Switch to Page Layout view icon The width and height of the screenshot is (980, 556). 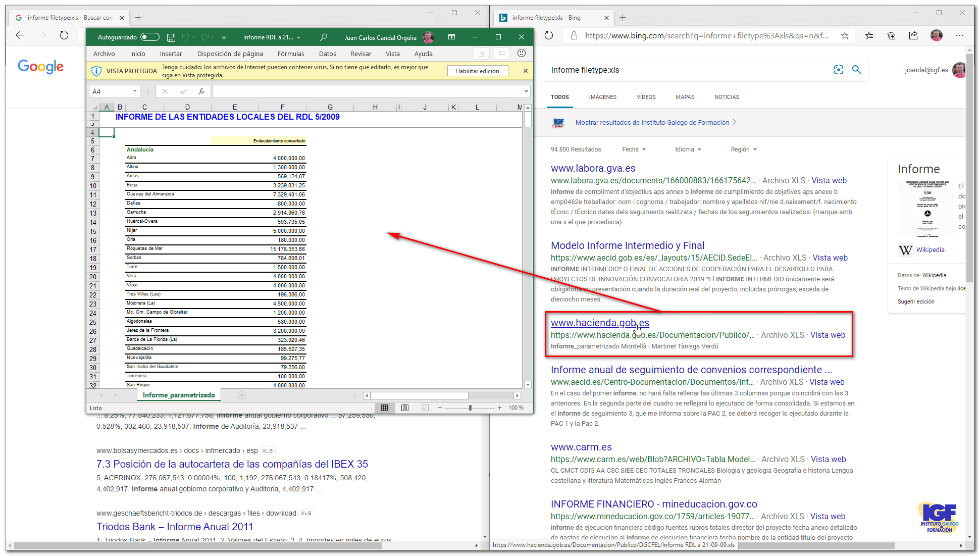(x=405, y=408)
